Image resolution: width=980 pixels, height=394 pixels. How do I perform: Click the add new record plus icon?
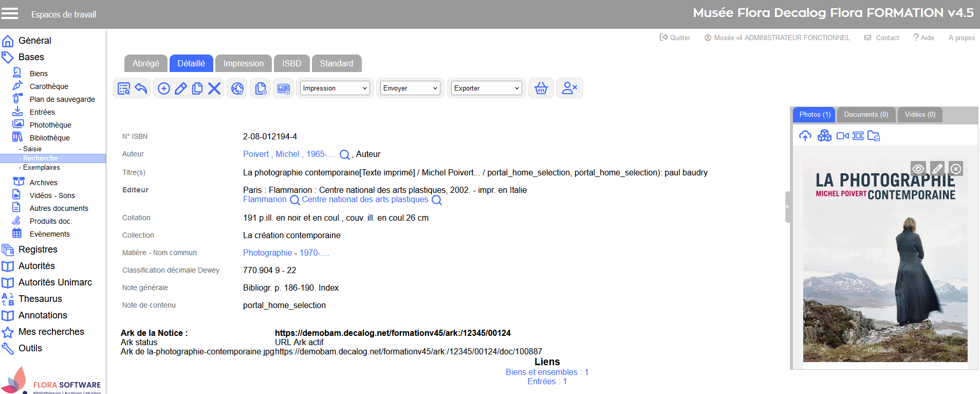click(x=163, y=88)
